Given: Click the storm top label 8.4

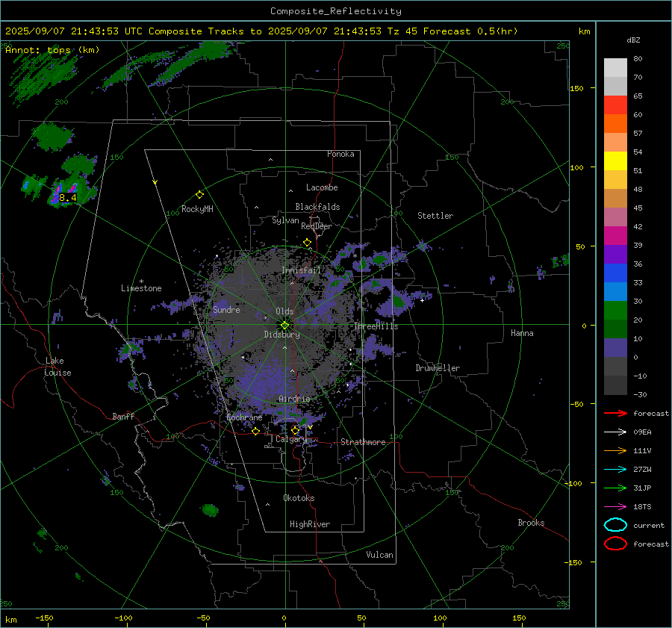Looking at the screenshot, I should (x=68, y=198).
